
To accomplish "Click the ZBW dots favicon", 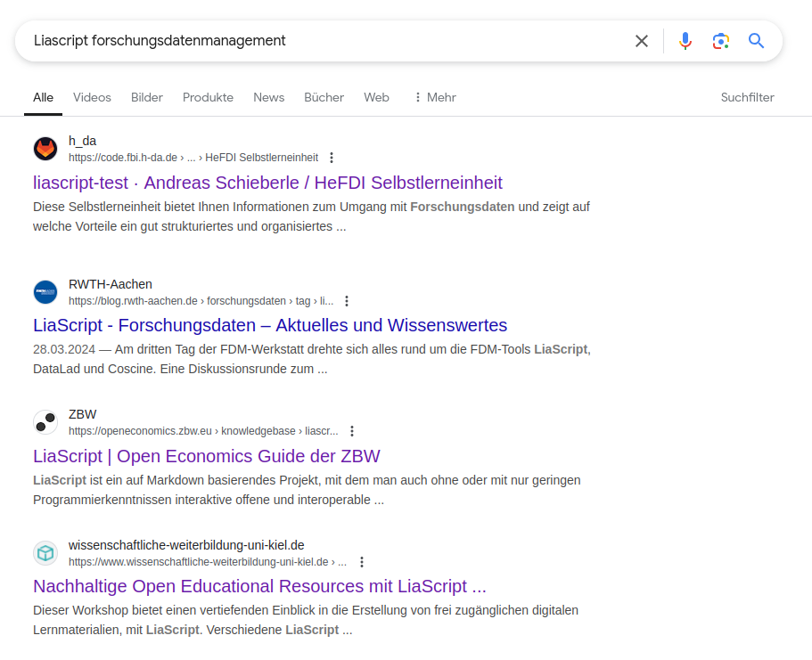I will [45, 422].
